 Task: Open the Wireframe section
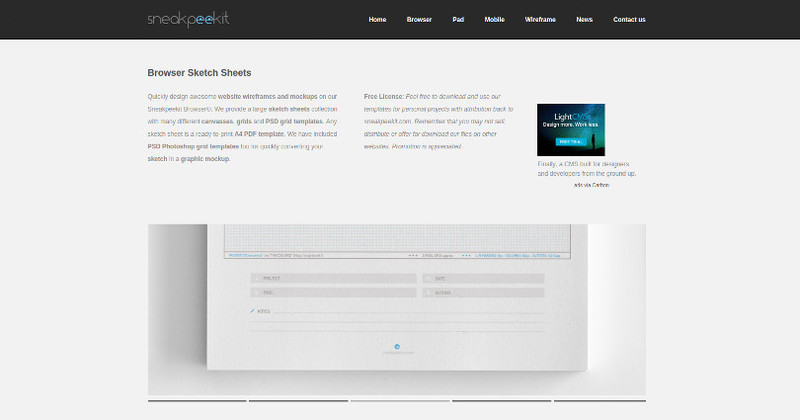pyautogui.click(x=540, y=19)
